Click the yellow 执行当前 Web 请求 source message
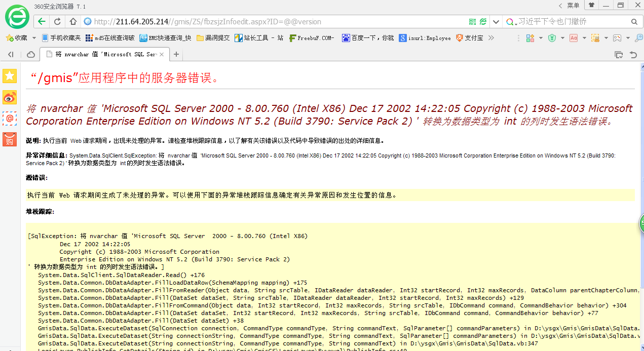This screenshot has width=644, height=351. 330,195
